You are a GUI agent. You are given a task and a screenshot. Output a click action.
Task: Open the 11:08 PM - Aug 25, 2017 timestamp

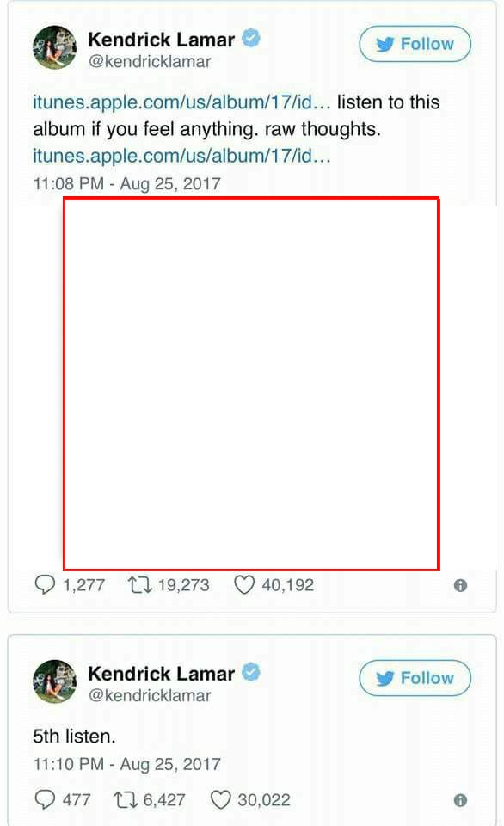127,183
